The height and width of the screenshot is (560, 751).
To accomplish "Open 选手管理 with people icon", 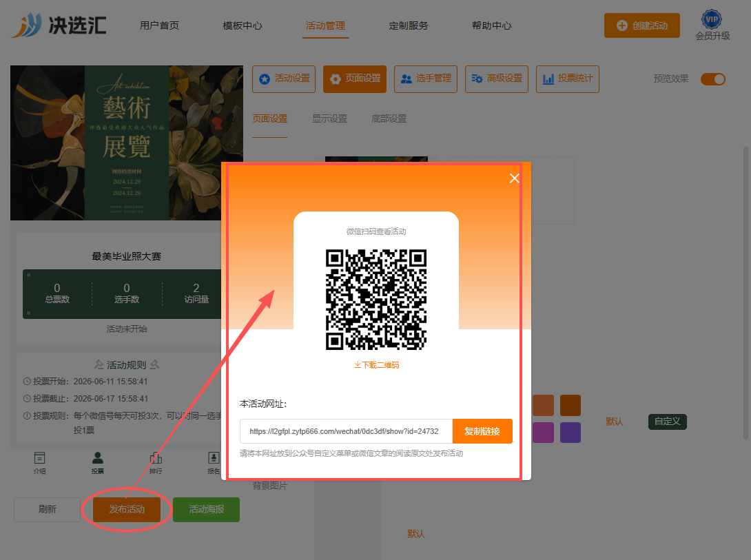I will tap(426, 79).
